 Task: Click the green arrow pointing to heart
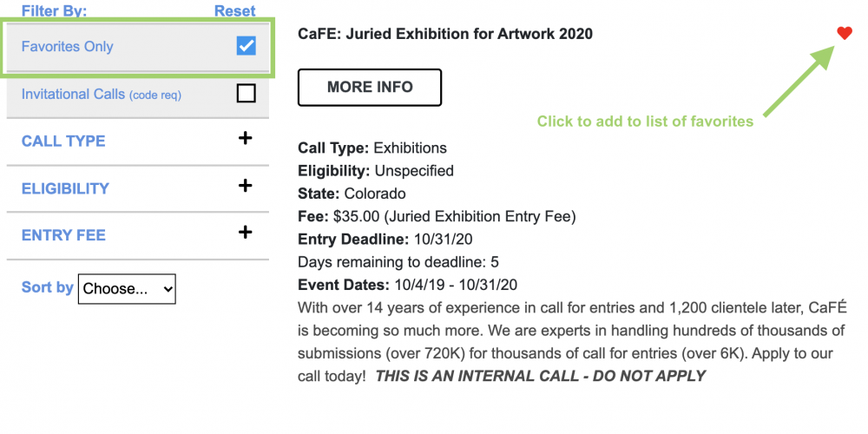[799, 82]
